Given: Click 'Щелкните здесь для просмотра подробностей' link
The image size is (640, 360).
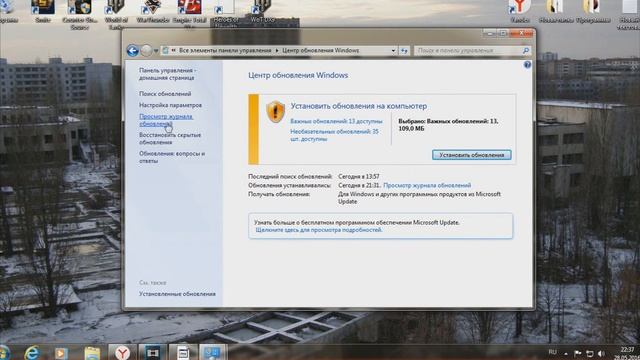Looking at the screenshot, I should point(319,230).
